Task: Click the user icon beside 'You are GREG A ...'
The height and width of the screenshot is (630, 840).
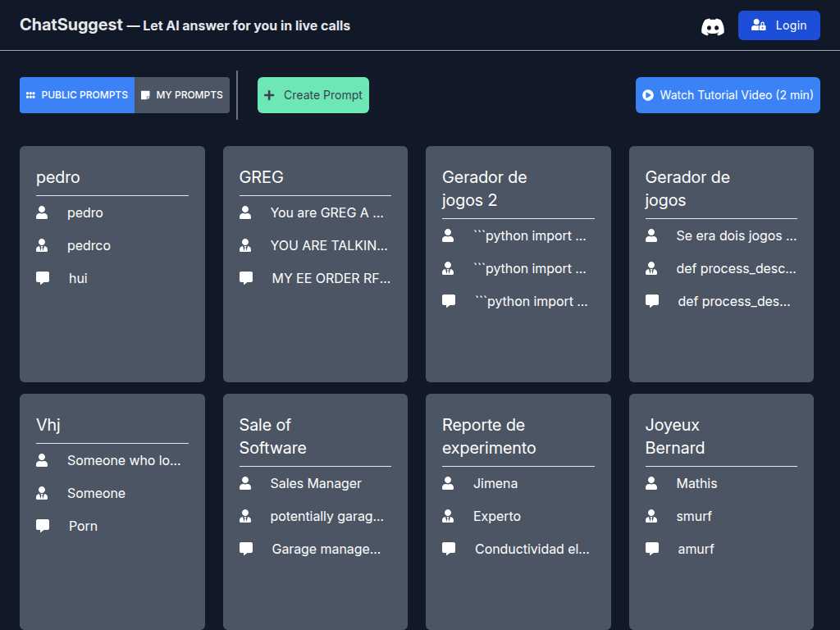Action: (x=245, y=212)
